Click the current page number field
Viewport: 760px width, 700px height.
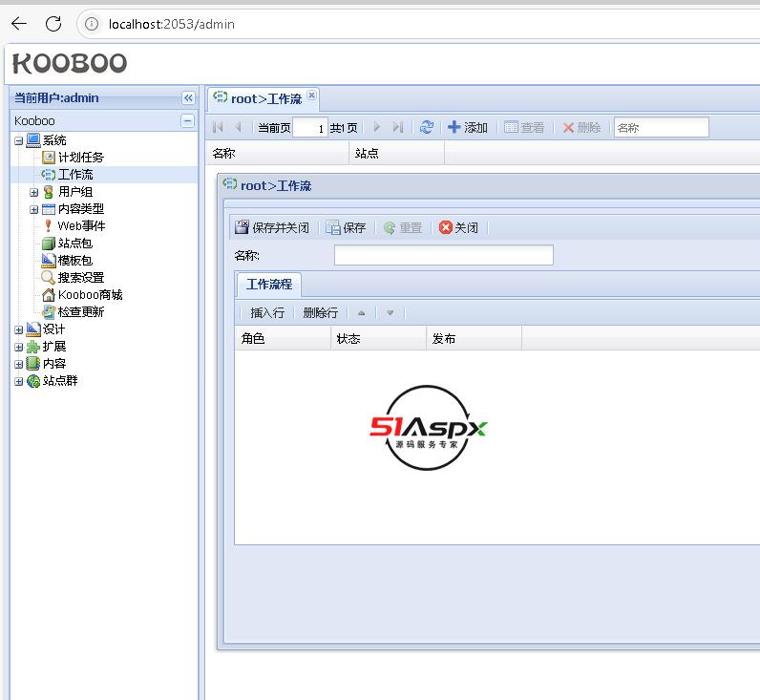[x=310, y=128]
